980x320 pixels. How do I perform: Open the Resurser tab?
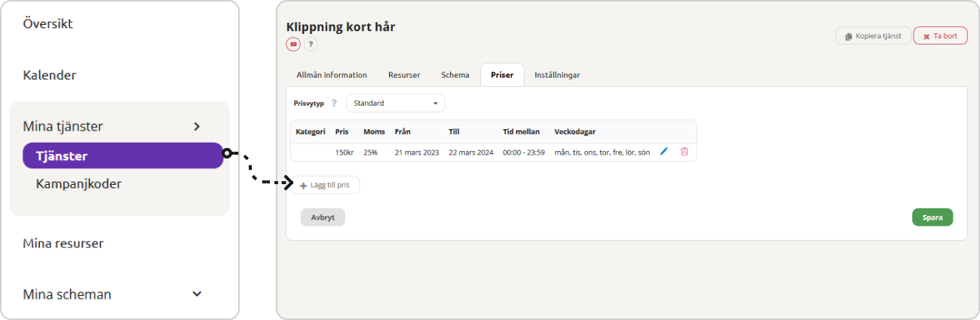(x=404, y=75)
